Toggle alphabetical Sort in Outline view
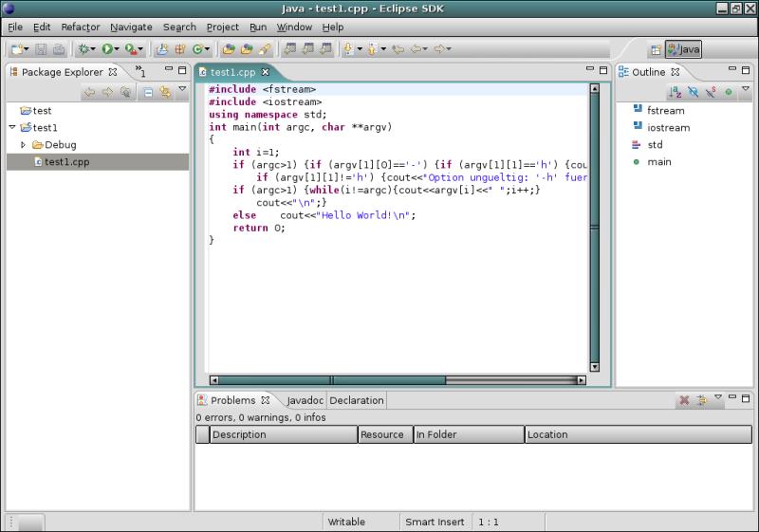 (676, 92)
